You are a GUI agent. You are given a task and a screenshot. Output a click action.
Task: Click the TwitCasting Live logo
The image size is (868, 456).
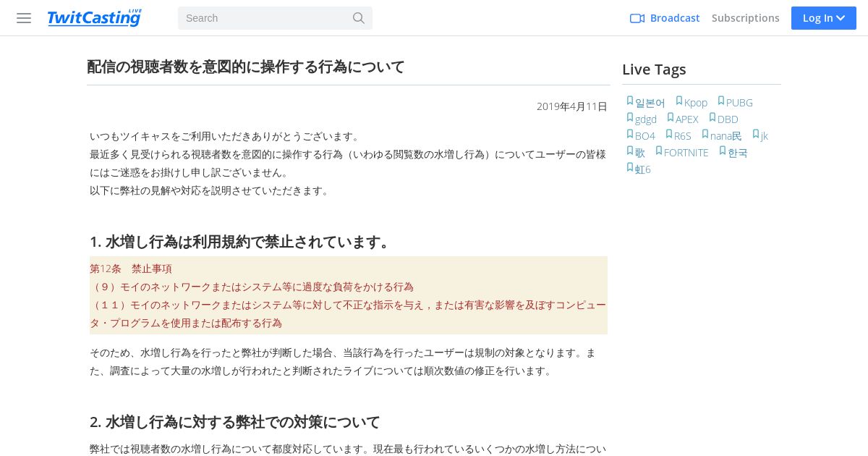(x=95, y=18)
